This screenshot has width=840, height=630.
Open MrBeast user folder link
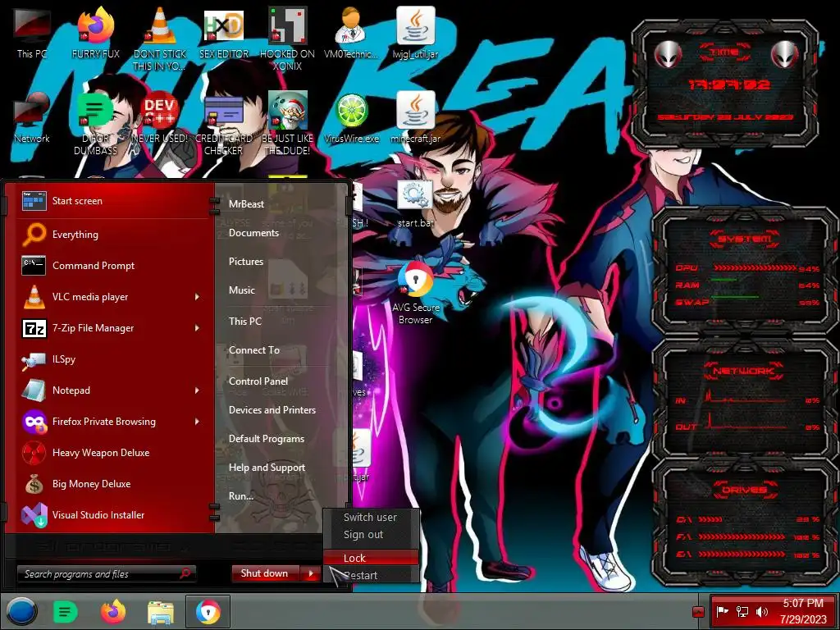pyautogui.click(x=246, y=204)
